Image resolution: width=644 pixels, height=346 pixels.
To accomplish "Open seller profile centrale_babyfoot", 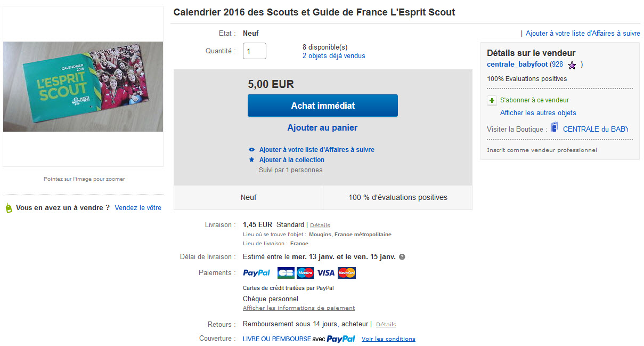I will click(517, 65).
